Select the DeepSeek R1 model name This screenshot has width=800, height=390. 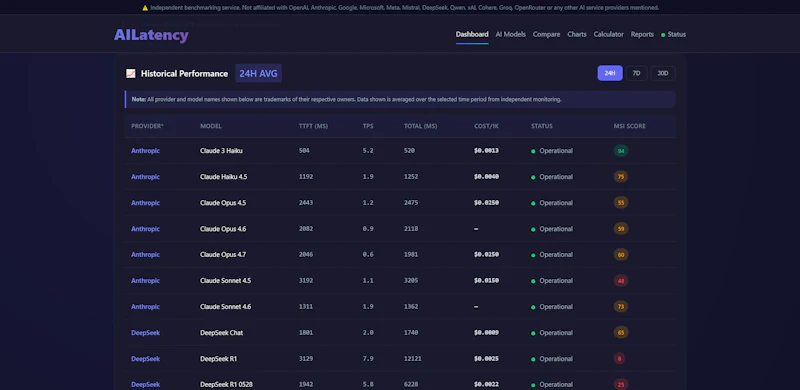coord(218,358)
